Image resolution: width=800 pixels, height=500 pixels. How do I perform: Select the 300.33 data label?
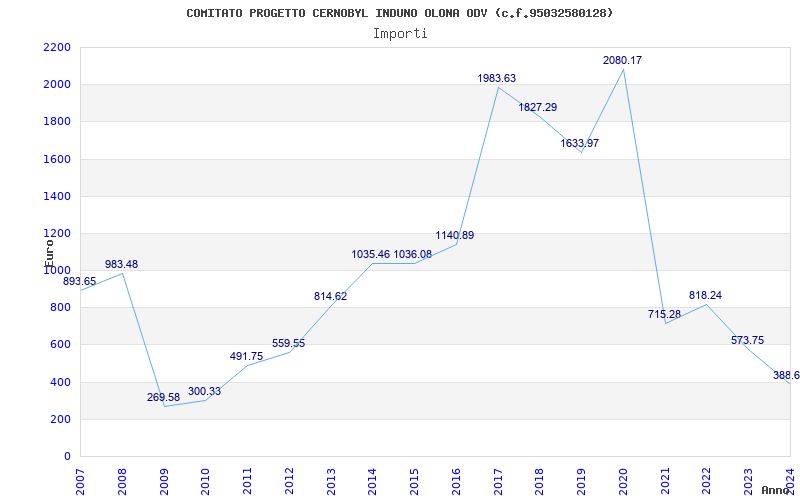click(x=205, y=391)
